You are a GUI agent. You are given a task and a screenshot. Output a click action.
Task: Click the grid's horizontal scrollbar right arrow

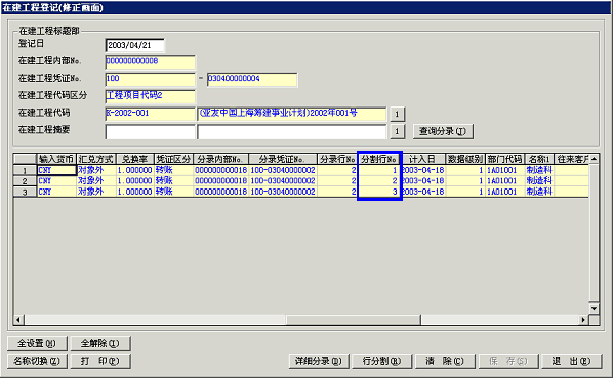(583, 320)
